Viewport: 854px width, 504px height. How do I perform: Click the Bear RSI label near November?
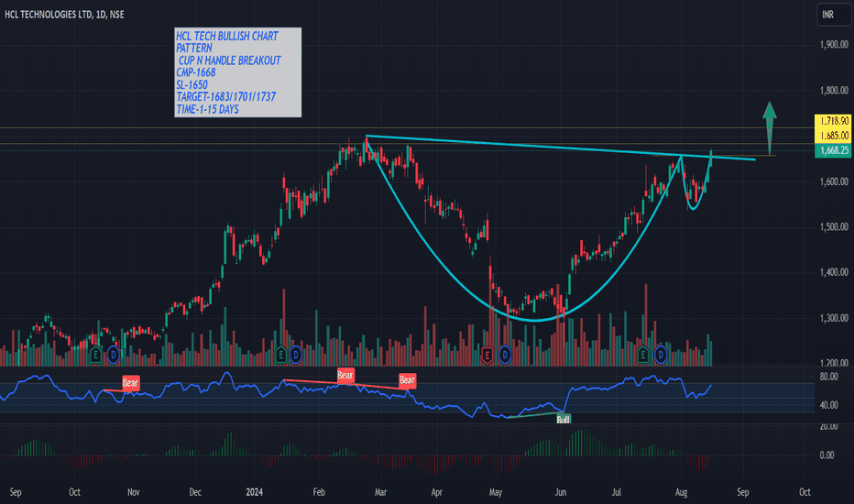[130, 383]
